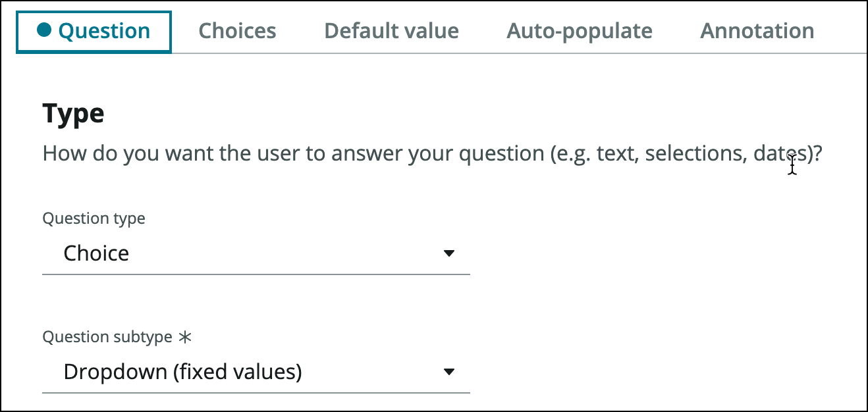The height and width of the screenshot is (412, 868).
Task: Go to the Default value tab
Action: 391,31
